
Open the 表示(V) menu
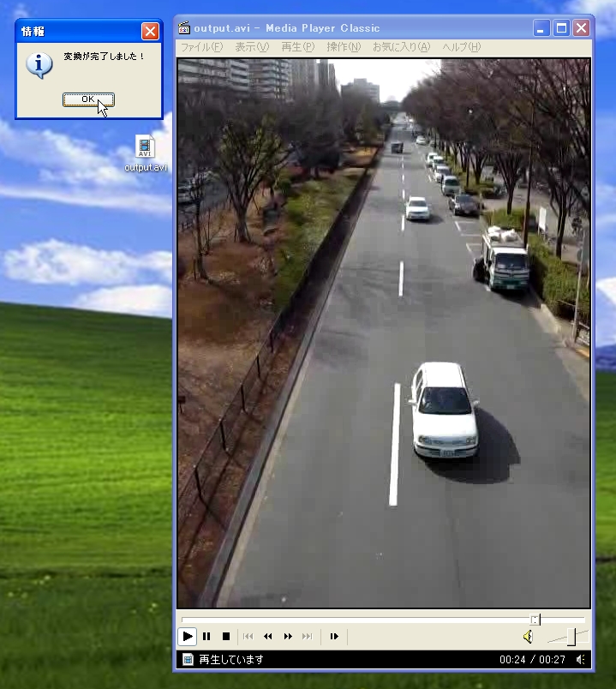coord(252,46)
